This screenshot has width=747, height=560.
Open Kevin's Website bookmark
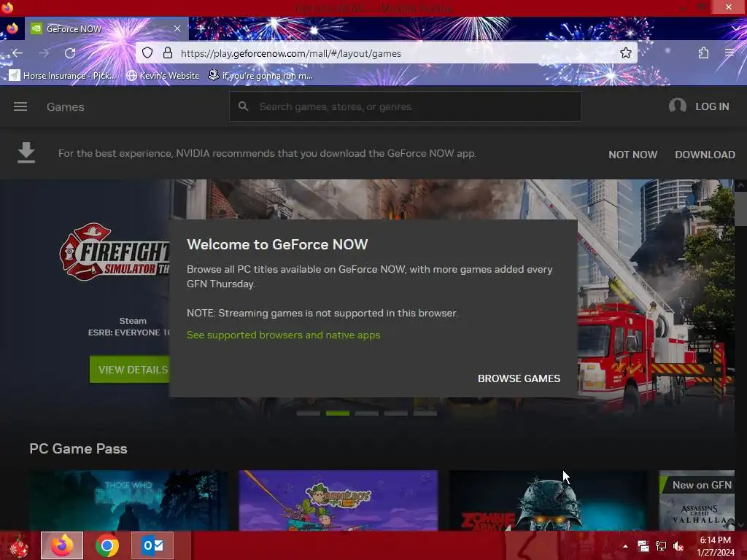click(x=163, y=75)
